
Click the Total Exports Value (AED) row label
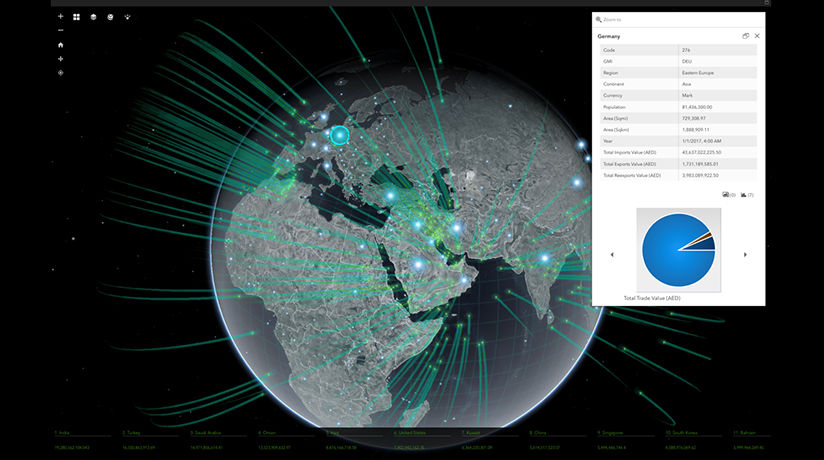630,164
